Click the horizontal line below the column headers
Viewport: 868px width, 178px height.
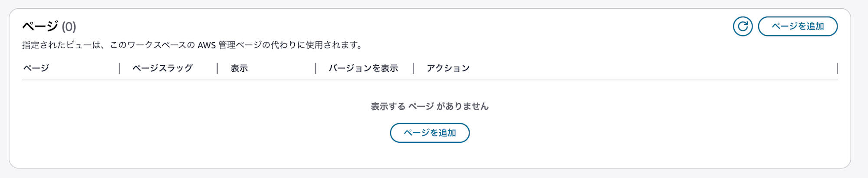click(x=430, y=80)
